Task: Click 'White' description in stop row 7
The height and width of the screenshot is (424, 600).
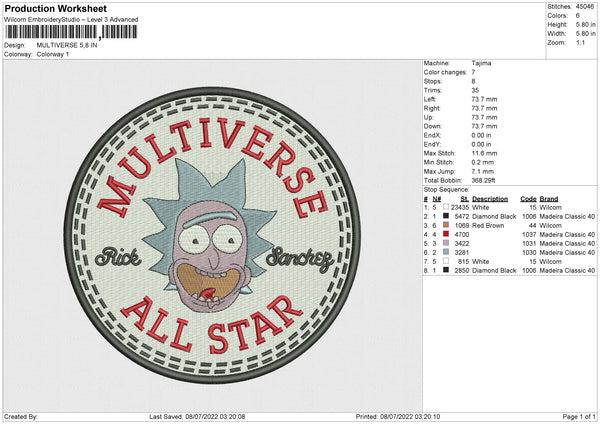Action: (x=481, y=262)
